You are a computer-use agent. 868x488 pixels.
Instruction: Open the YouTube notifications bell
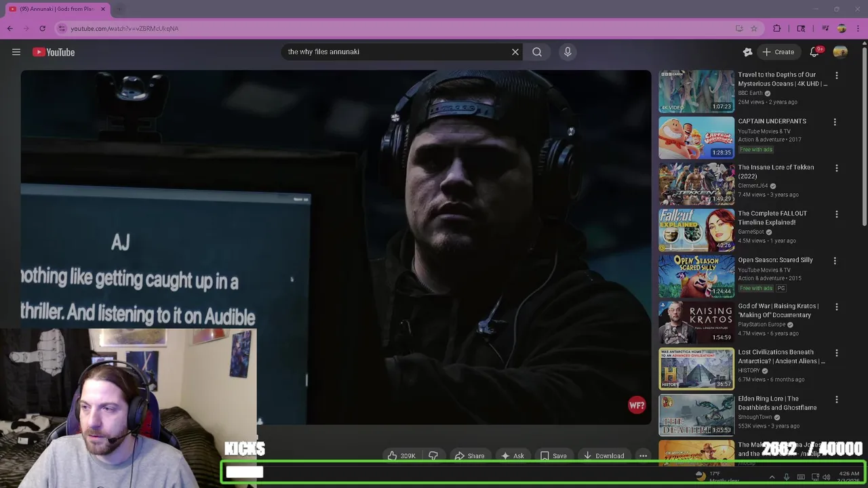814,52
